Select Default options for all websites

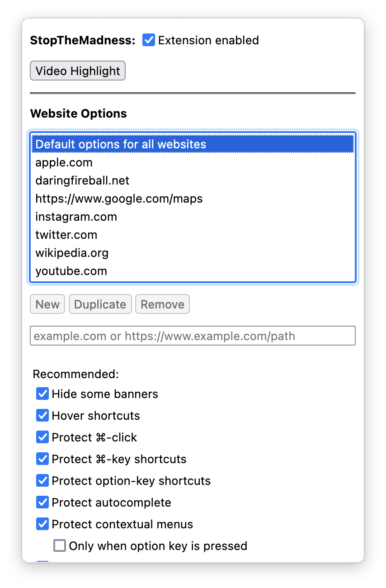[121, 144]
